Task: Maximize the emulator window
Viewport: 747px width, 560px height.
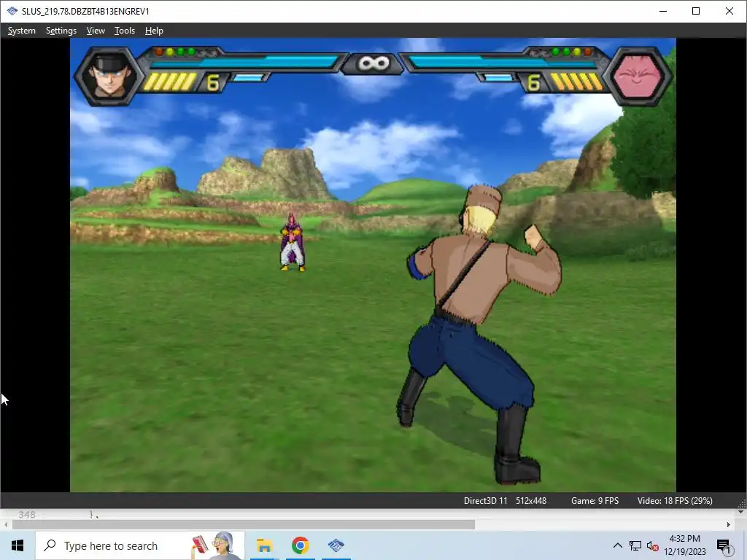Action: (x=695, y=11)
